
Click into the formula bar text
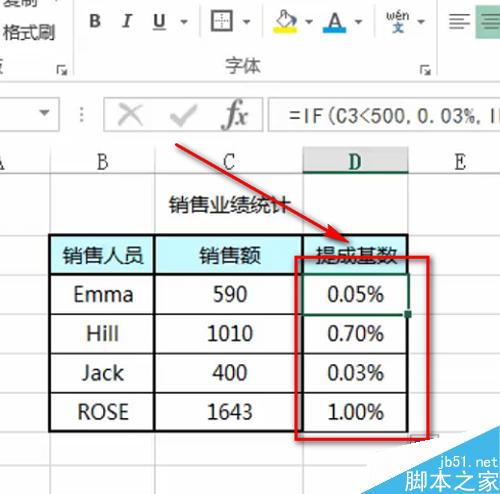[384, 115]
